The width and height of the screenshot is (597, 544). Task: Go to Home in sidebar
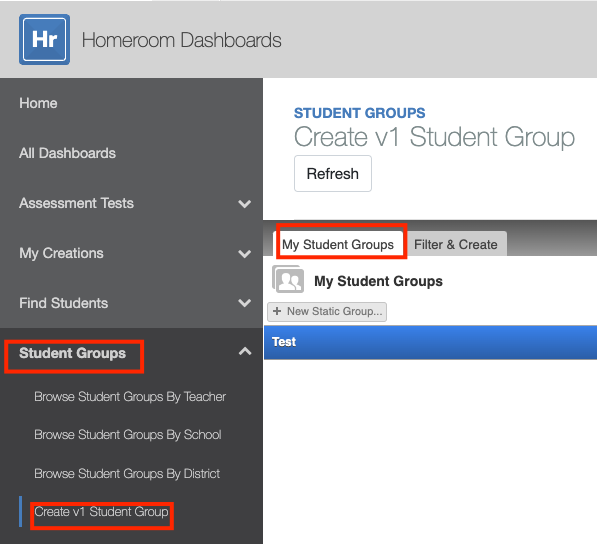pos(38,103)
